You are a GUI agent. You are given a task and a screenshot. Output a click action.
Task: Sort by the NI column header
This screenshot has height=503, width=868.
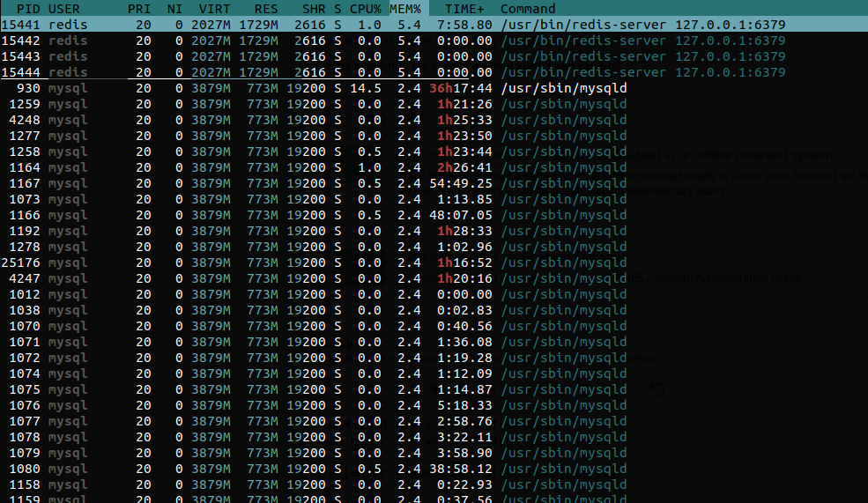pyautogui.click(x=175, y=9)
